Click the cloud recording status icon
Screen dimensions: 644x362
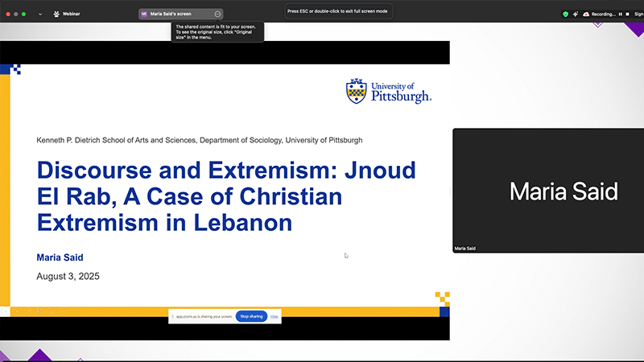coord(586,14)
